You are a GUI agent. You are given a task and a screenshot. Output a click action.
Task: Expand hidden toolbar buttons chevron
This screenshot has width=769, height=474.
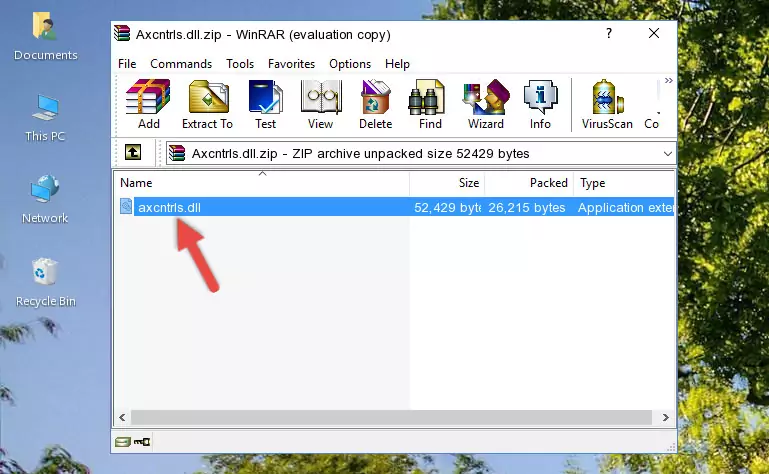(x=668, y=80)
